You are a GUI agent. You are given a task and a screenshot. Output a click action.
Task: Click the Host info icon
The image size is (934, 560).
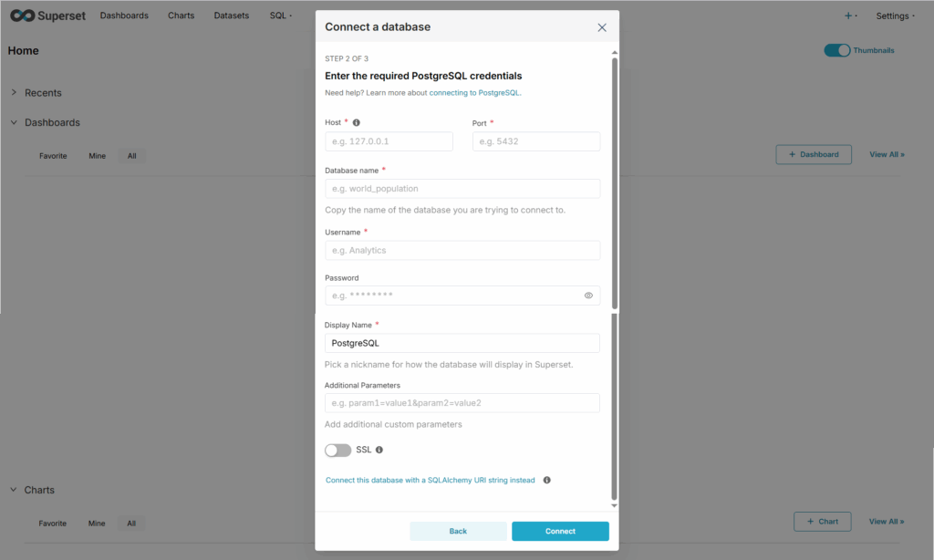[x=357, y=122]
